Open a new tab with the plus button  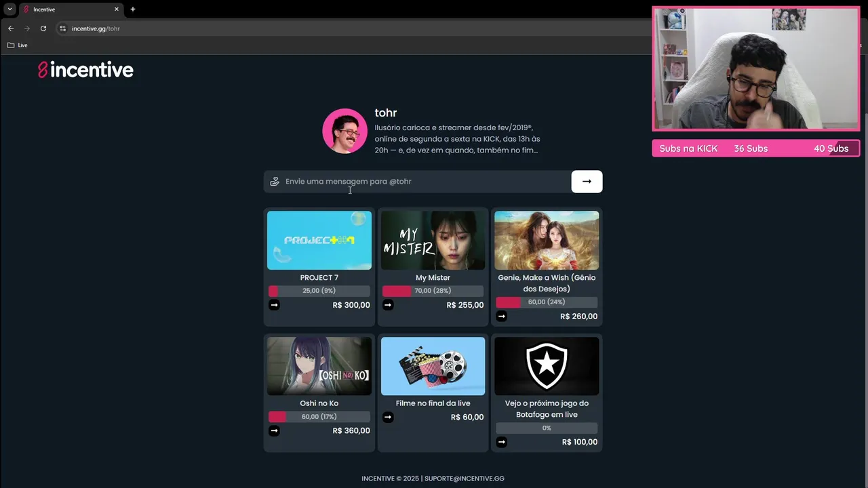pyautogui.click(x=133, y=9)
